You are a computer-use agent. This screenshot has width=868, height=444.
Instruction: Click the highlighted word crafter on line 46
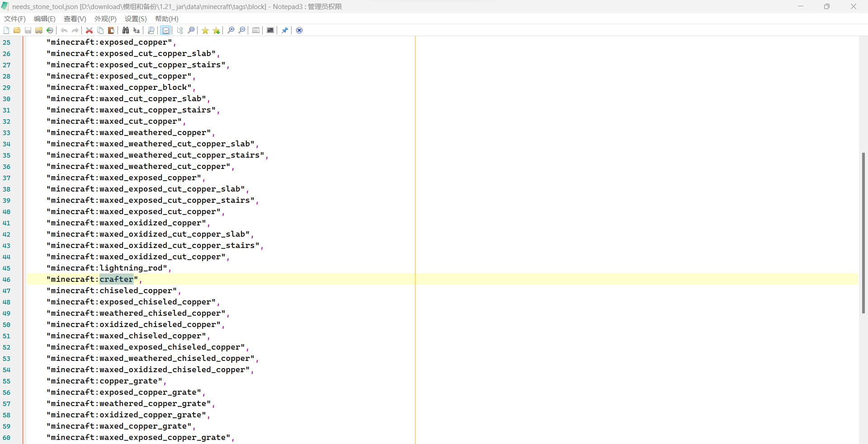(x=117, y=279)
